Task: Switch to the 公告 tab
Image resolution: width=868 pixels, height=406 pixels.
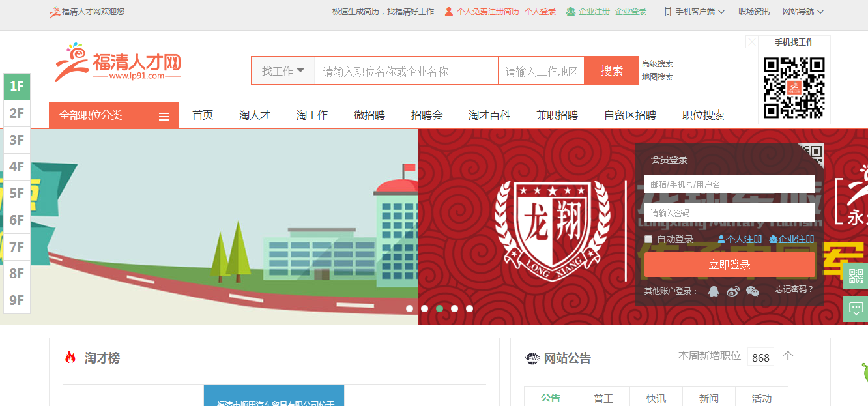Action: [551, 397]
